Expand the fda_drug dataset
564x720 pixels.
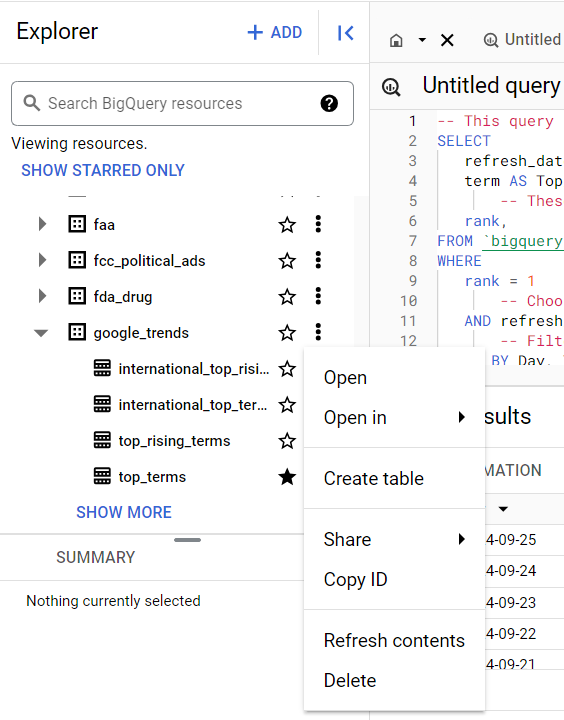coord(42,296)
